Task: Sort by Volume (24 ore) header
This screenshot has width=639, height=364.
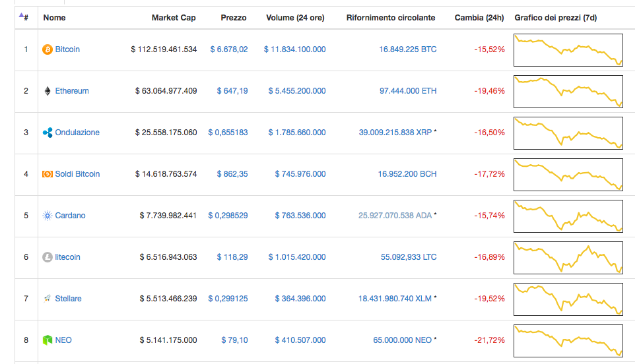Action: coord(295,18)
